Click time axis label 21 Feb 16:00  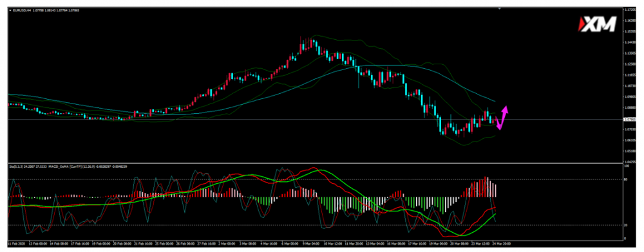tap(144, 244)
